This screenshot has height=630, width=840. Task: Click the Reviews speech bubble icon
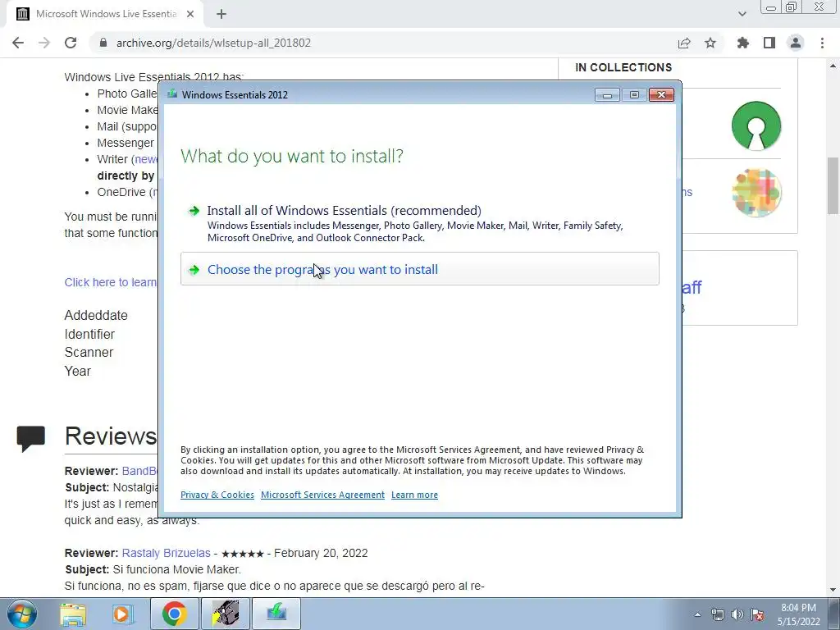point(30,438)
